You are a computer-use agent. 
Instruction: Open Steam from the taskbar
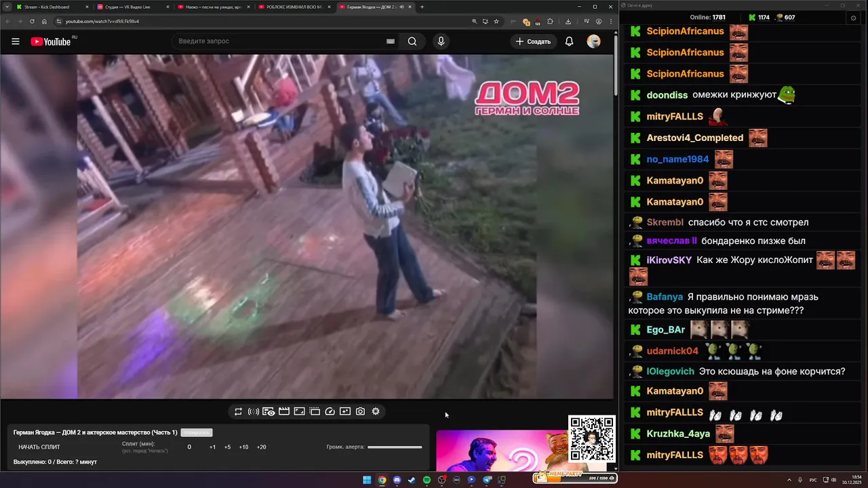point(412,480)
